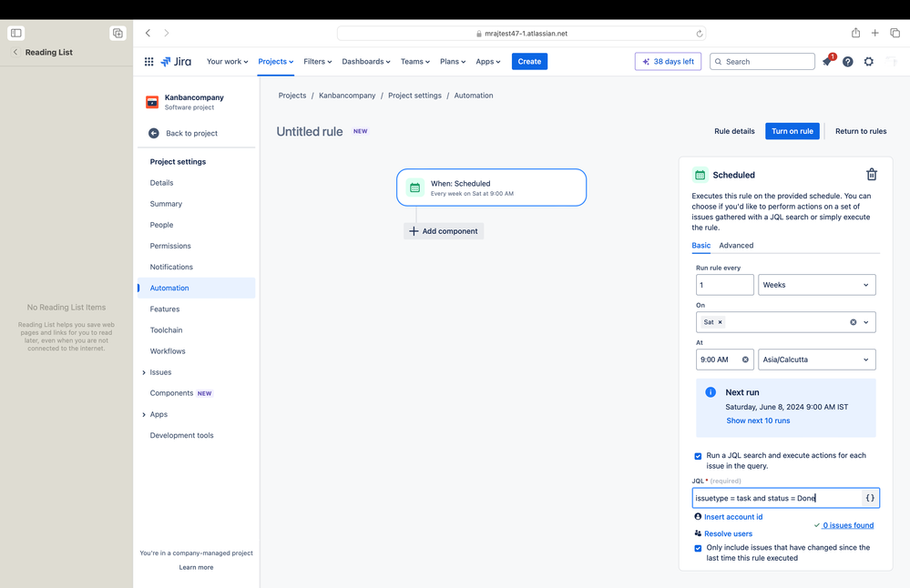Screen dimensions: 910x588
Task: Open the Apps menu in top nav
Action: pos(488,62)
